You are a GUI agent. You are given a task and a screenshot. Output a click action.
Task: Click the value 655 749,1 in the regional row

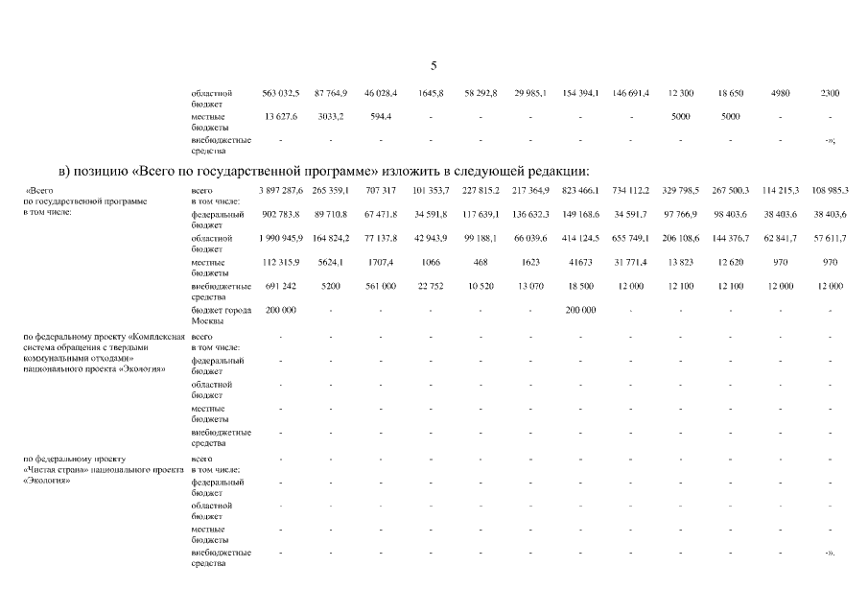(x=630, y=239)
